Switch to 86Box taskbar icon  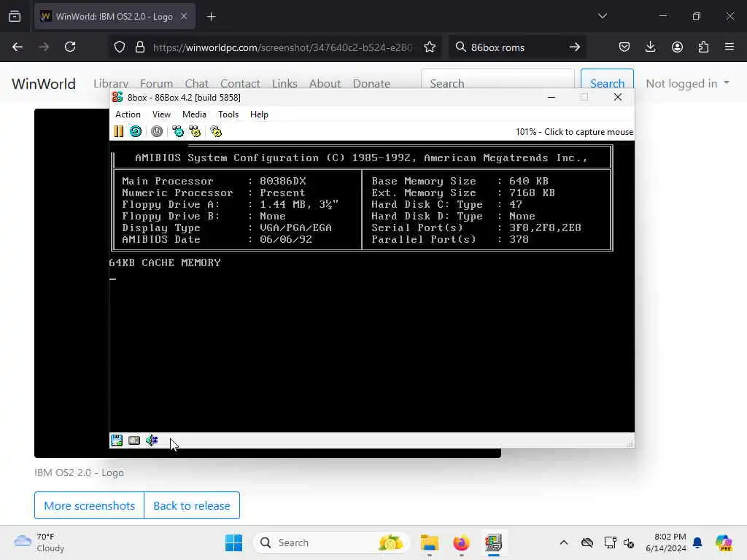click(494, 542)
